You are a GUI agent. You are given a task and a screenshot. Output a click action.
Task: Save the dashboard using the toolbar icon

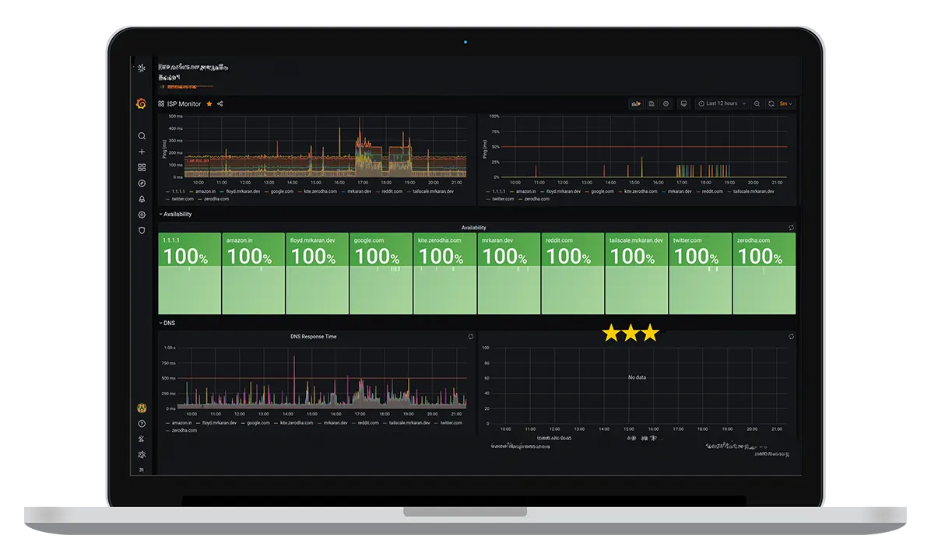[652, 103]
